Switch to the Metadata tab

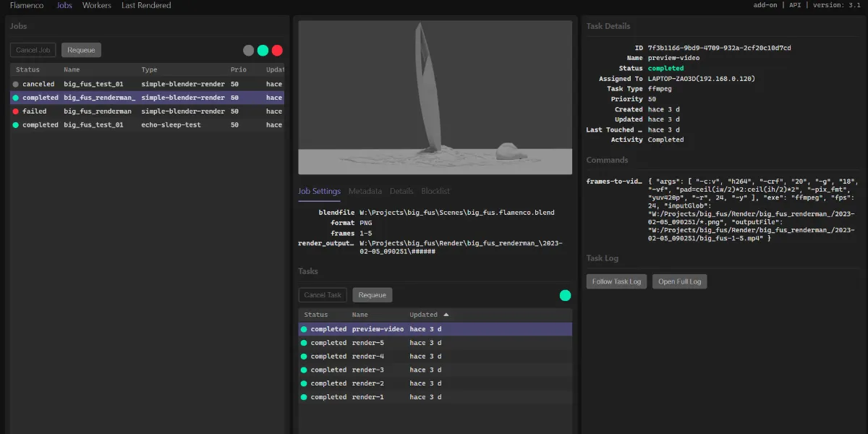[x=365, y=191]
